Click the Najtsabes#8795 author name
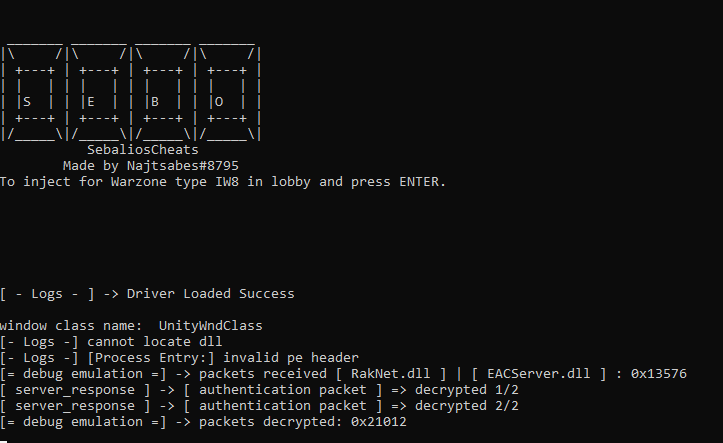This screenshot has height=443, width=723. click(x=183, y=166)
